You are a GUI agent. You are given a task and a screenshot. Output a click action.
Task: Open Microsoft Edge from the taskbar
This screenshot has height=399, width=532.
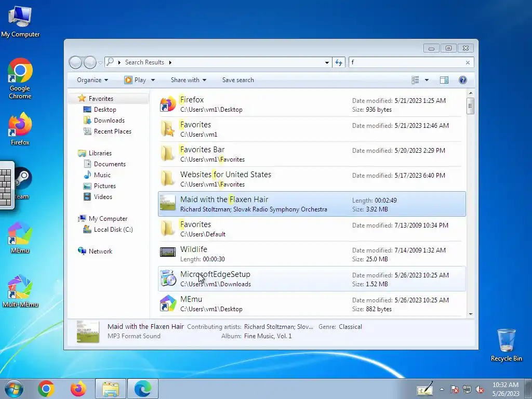tap(143, 389)
